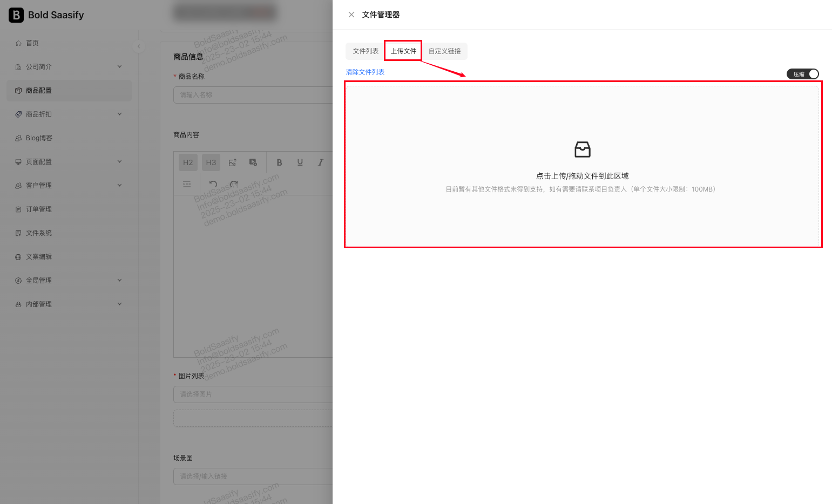The width and height of the screenshot is (832, 504).
Task: Click the Bold Saasify logo icon
Action: tap(16, 15)
